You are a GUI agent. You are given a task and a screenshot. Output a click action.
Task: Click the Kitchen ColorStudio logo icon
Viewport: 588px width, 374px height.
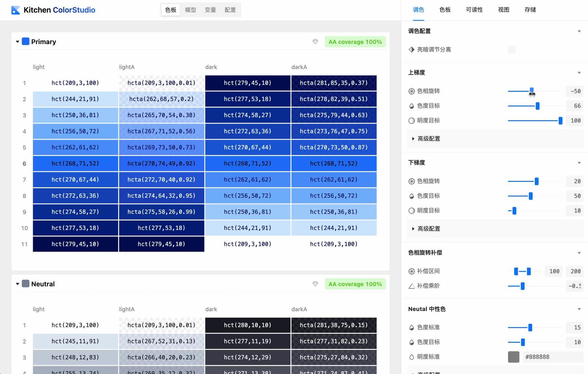coord(16,10)
